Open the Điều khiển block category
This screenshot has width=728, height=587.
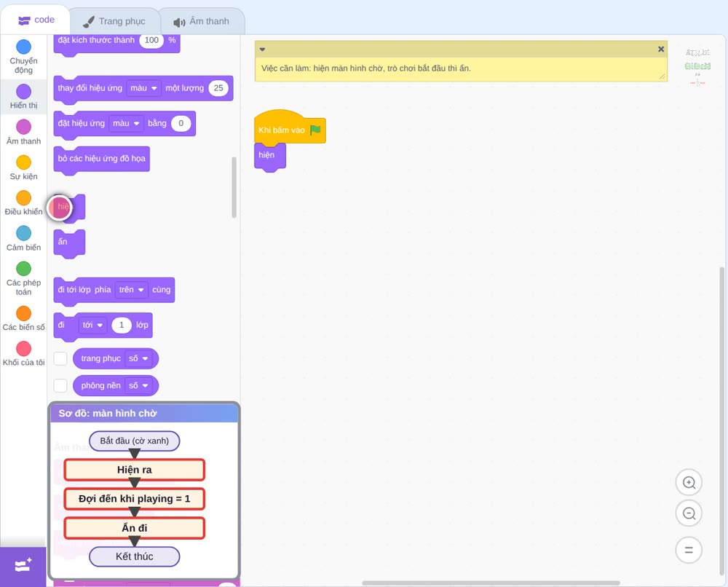coord(24,203)
